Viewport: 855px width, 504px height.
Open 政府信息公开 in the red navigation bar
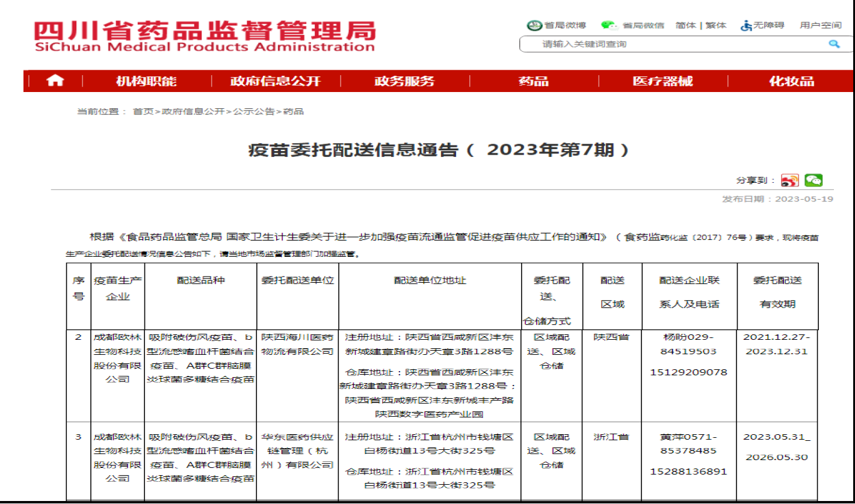tap(276, 81)
